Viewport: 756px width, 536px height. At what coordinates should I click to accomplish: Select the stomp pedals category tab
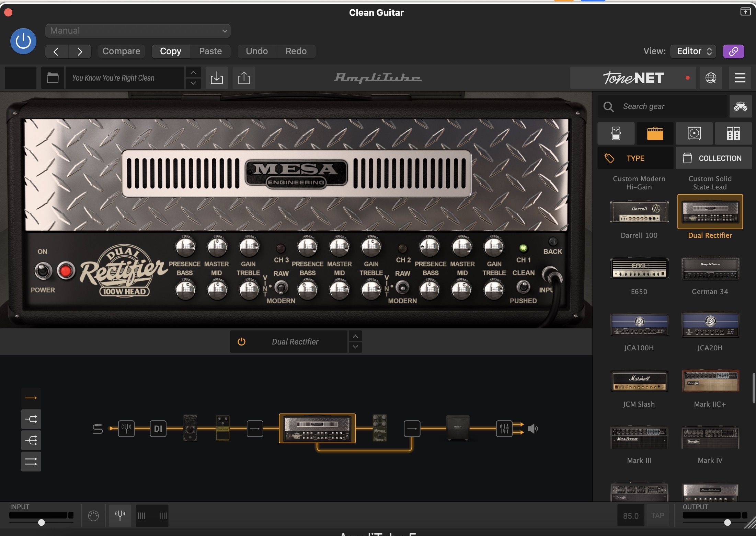(x=616, y=133)
